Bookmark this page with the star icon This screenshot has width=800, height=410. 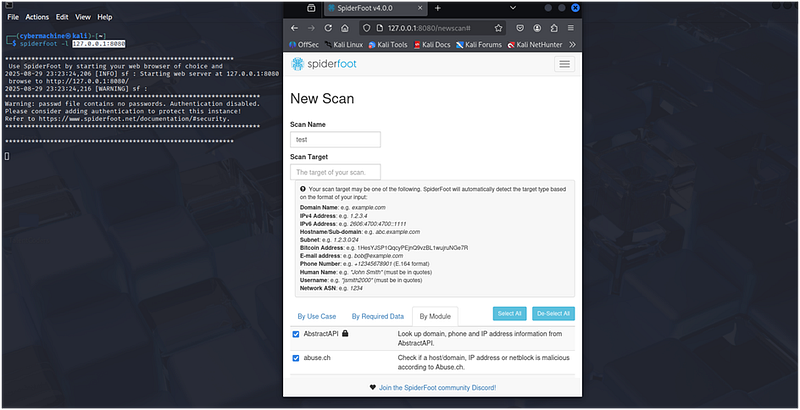[x=498, y=28]
